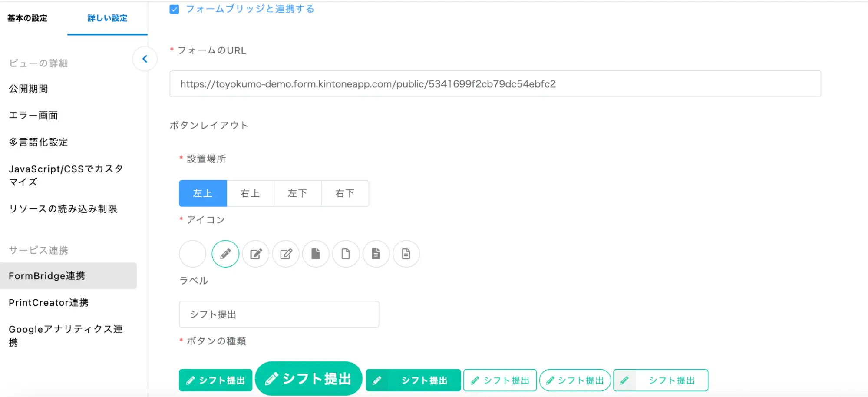Click the ラベル input with シフト提出
This screenshot has height=397, width=868.
coord(279,314)
